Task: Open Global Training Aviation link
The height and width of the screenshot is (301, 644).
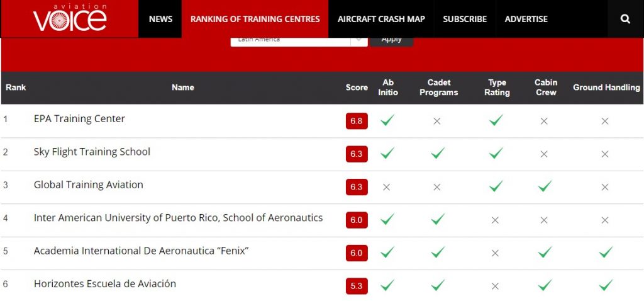Action: [88, 185]
